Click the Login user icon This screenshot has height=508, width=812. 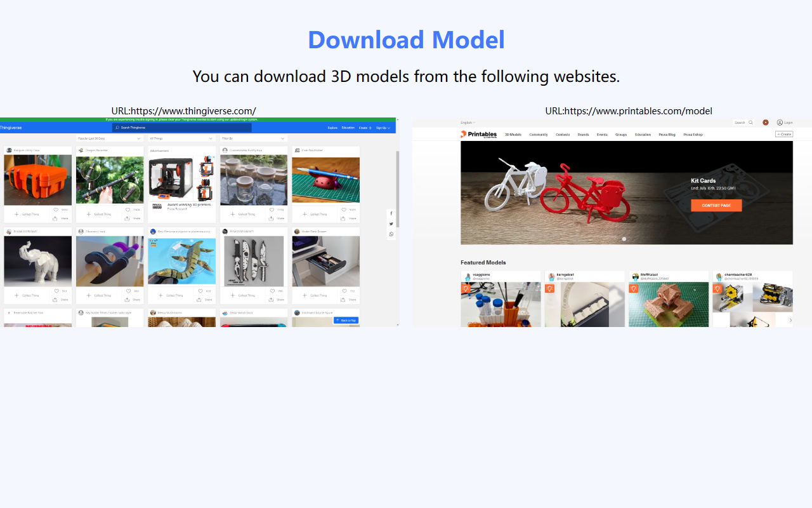[x=780, y=123]
